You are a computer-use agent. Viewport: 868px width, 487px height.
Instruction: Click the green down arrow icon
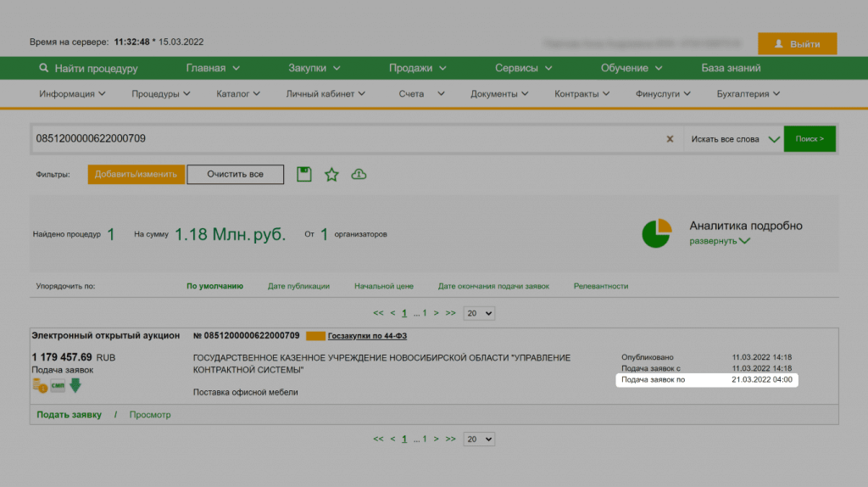(x=75, y=385)
